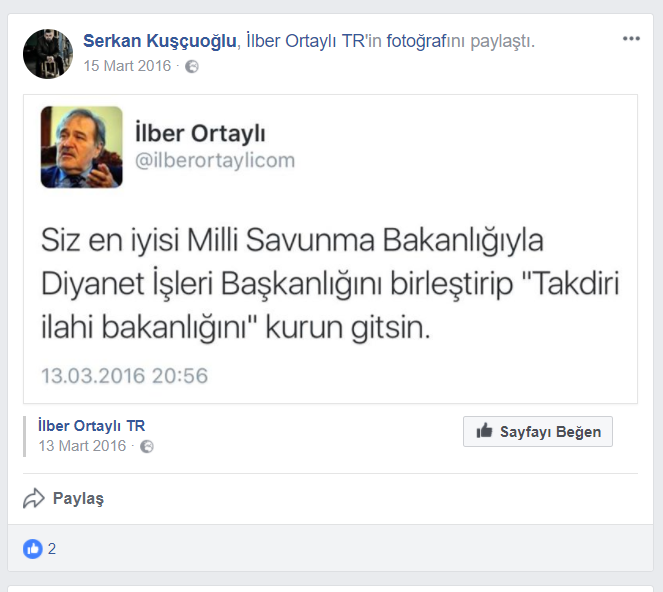
Task: Click the 15 Mart 2016 post timestamp
Action: (x=127, y=66)
